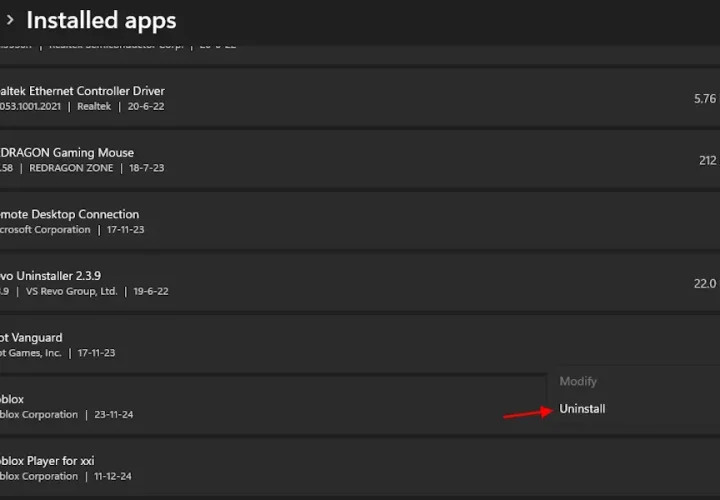720x500 pixels.
Task: Click the Realtek publisher label dated 20-6-22
Action: [x=94, y=106]
